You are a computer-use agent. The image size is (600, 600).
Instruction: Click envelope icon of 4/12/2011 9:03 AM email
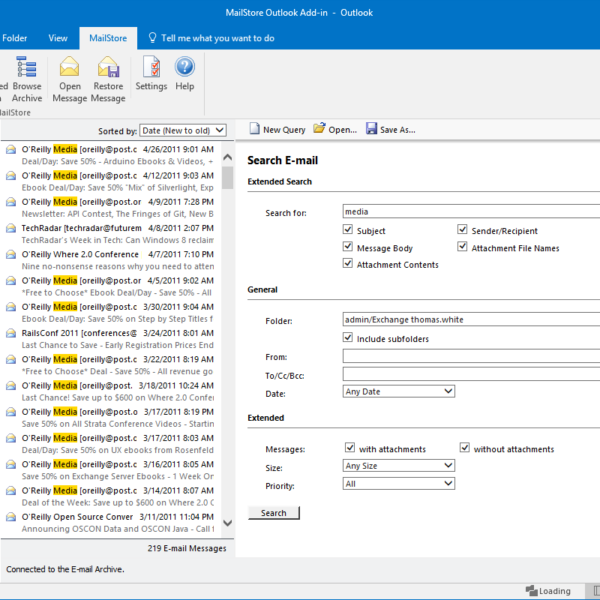click(x=11, y=176)
